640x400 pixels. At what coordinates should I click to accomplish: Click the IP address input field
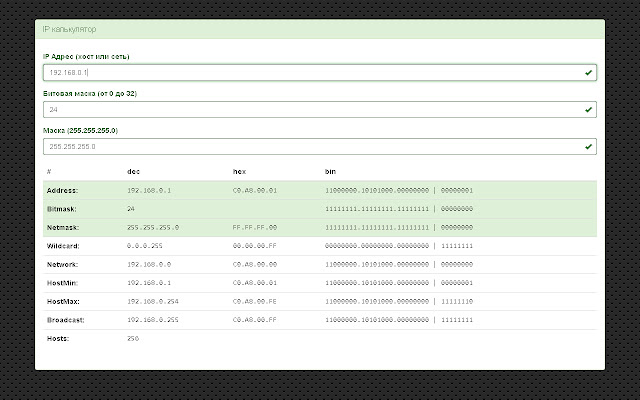(320, 73)
